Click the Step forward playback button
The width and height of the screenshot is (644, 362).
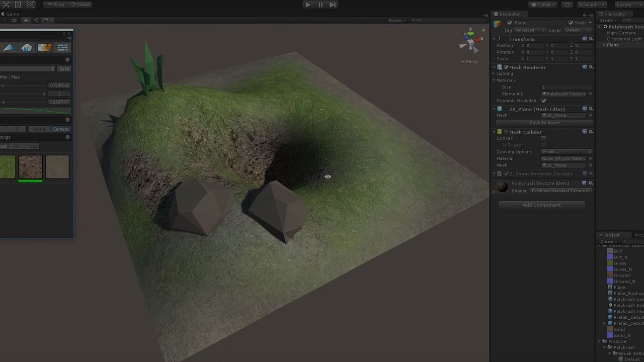tap(333, 5)
